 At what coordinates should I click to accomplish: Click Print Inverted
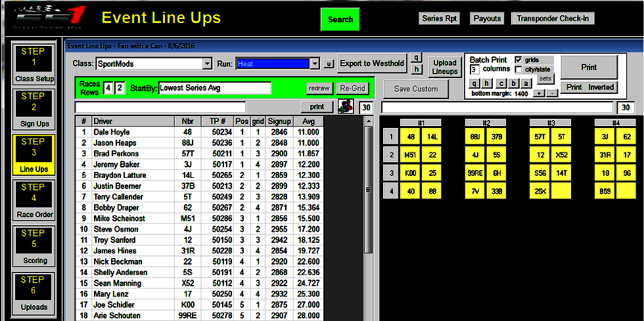(589, 87)
